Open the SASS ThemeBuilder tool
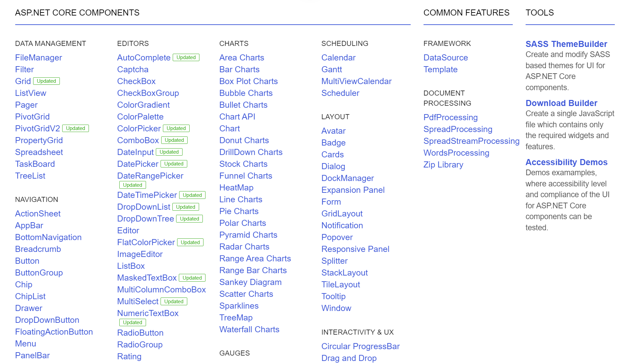 (x=566, y=44)
